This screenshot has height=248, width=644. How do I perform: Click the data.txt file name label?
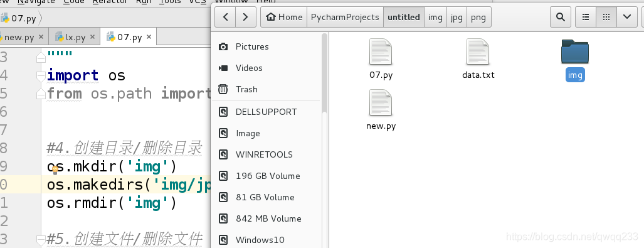[478, 75]
